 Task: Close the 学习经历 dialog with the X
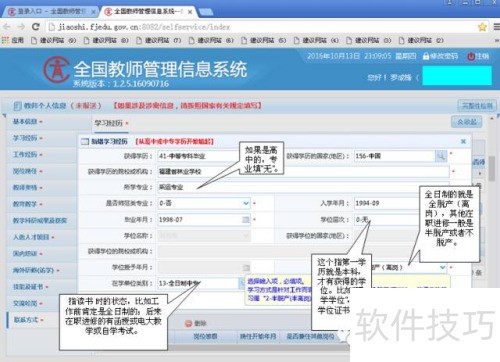[x=463, y=141]
